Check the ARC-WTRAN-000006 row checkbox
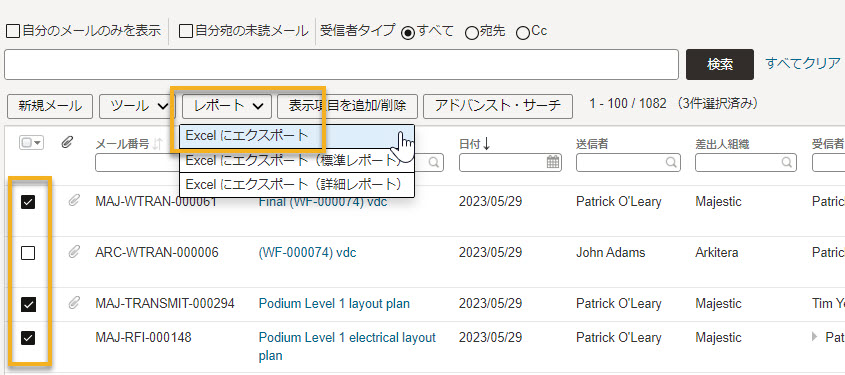 pos(27,253)
